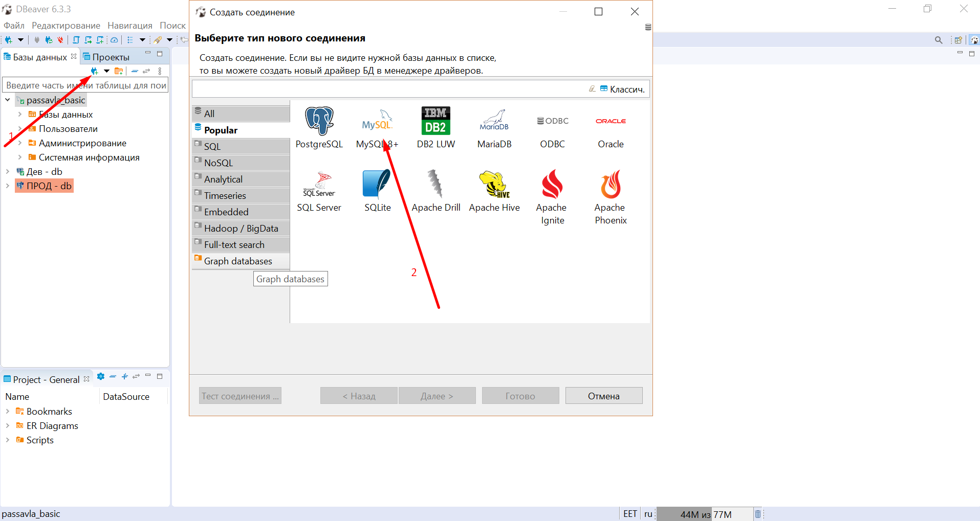Screen dimensions: 980x521
Task: Select the NoSQL category tab
Action: click(241, 163)
